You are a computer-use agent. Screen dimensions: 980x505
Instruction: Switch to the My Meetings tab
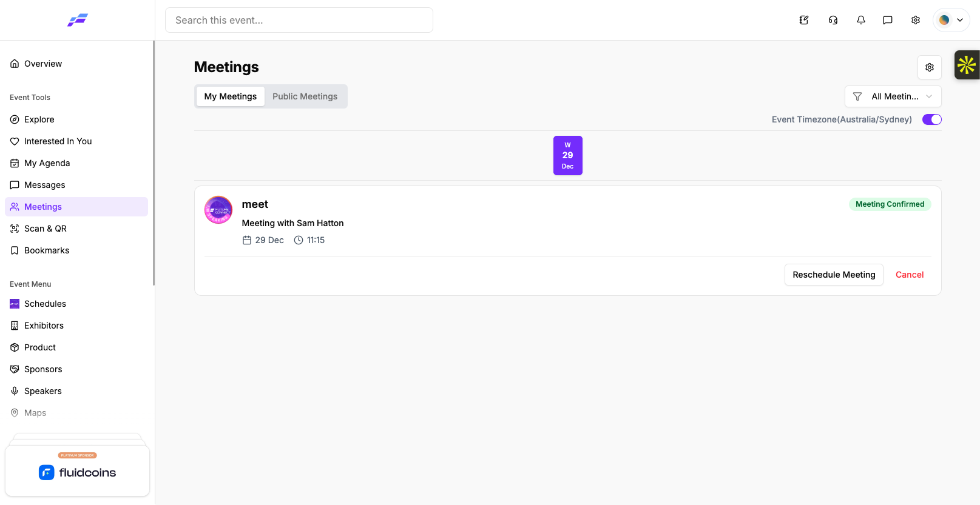pos(231,96)
